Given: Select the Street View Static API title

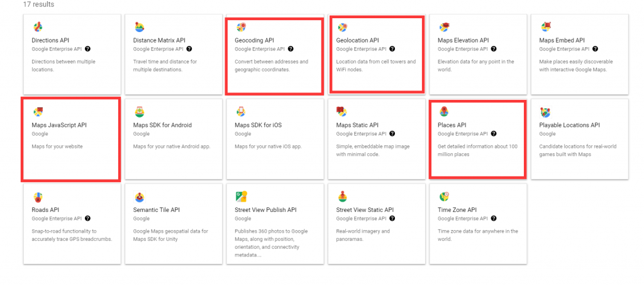Looking at the screenshot, I should pyautogui.click(x=365, y=210).
